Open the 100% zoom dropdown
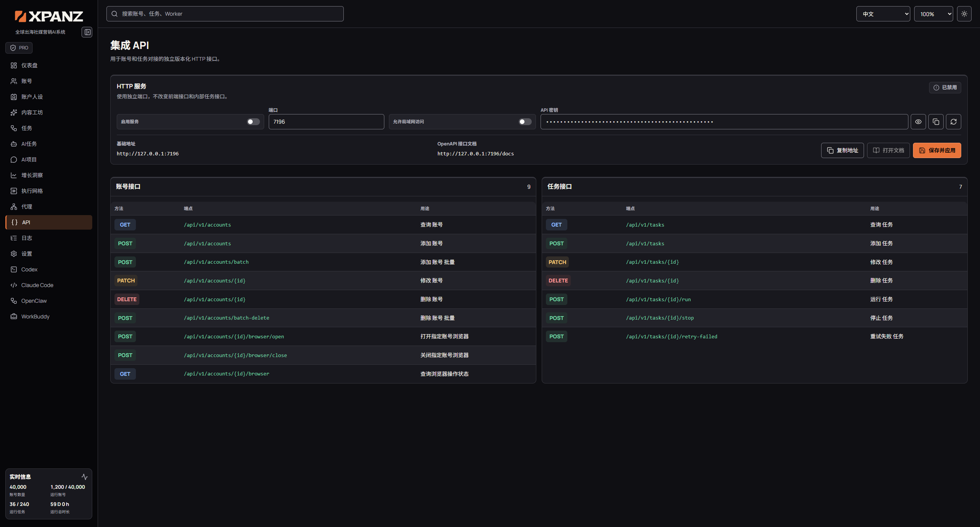Image resolution: width=980 pixels, height=527 pixels. [933, 14]
